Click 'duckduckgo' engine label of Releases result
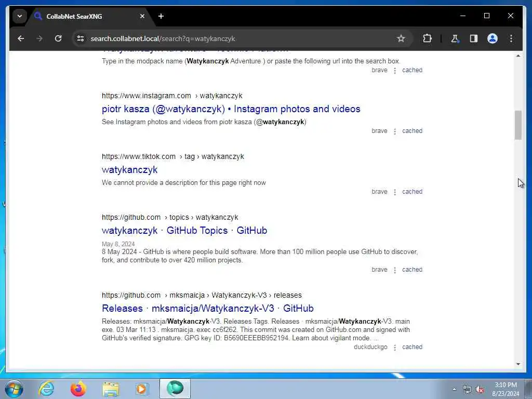532x399 pixels. click(370, 347)
